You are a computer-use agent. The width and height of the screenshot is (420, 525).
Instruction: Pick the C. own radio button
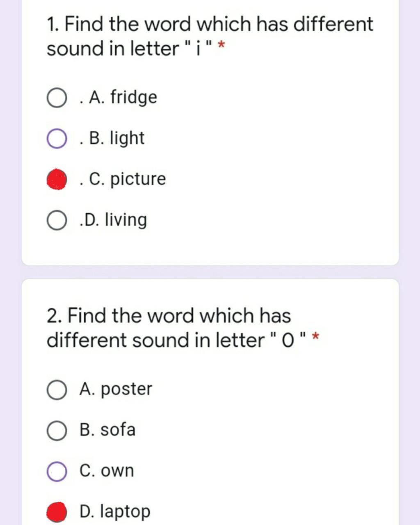[x=56, y=471]
